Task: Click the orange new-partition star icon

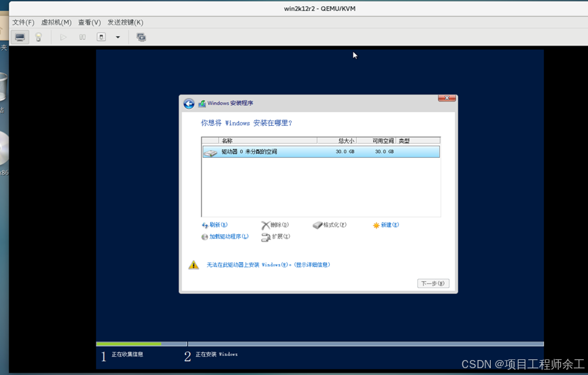Action: point(376,225)
